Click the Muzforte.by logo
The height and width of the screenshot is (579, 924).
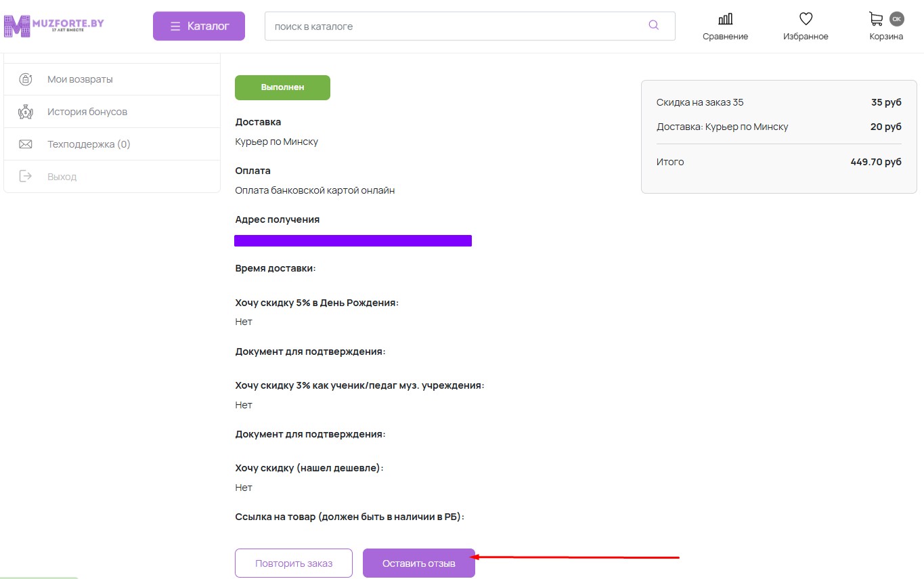[x=53, y=26]
